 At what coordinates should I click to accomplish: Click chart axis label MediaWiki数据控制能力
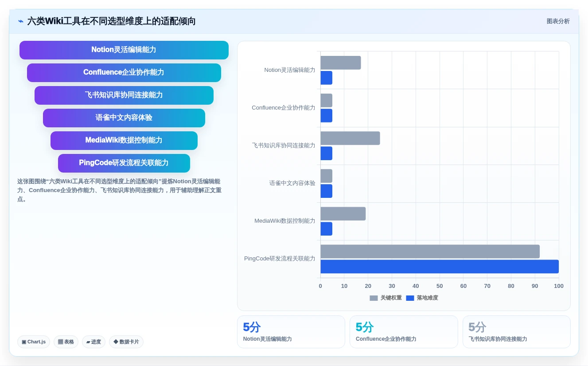(285, 221)
